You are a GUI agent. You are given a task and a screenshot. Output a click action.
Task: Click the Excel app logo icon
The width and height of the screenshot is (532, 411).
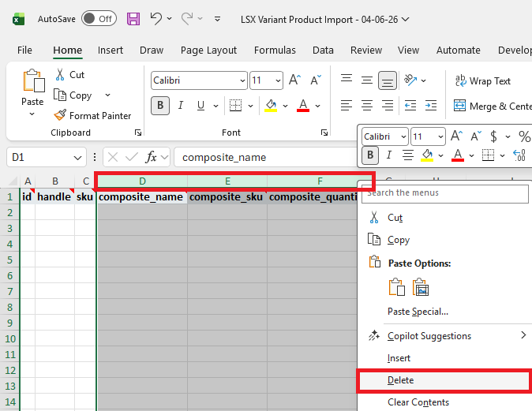click(18, 20)
